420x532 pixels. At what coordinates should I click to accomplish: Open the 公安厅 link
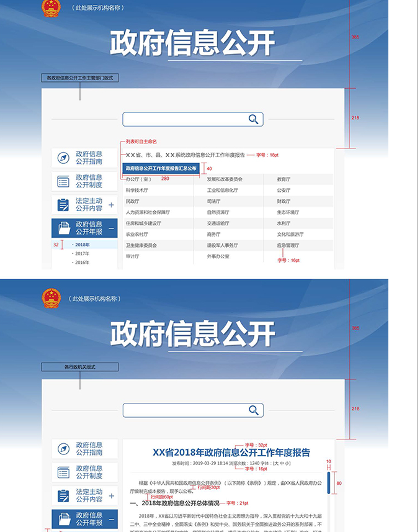(284, 190)
